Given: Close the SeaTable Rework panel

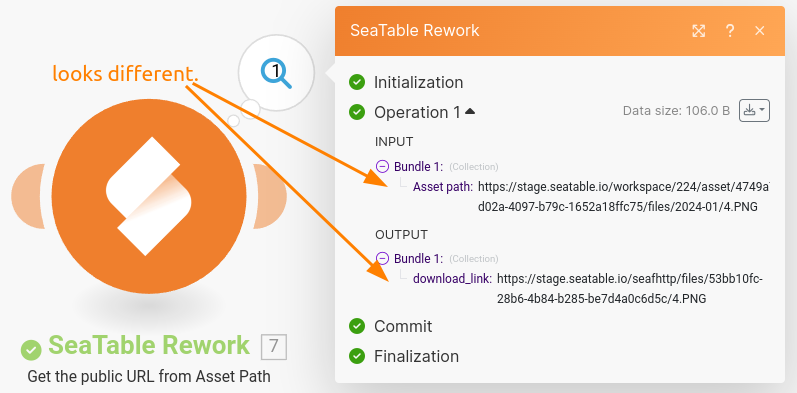Looking at the screenshot, I should click(760, 31).
